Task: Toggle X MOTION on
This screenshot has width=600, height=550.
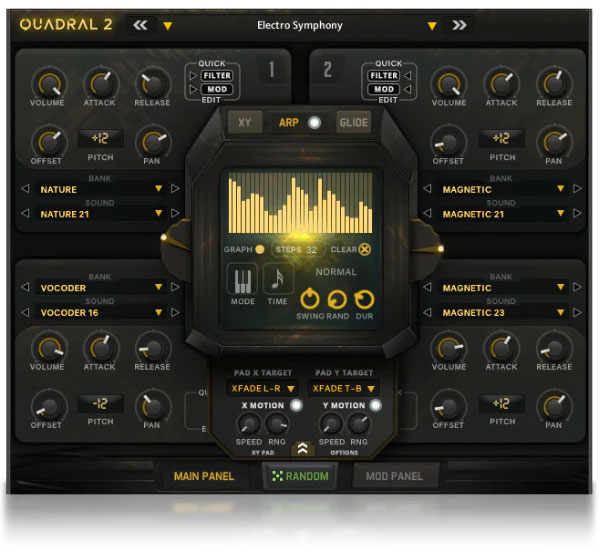Action: click(x=296, y=405)
